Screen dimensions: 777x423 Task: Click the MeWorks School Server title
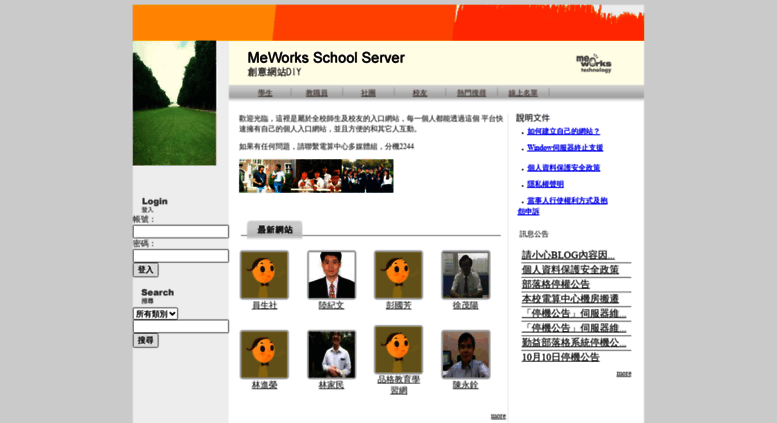coord(326,58)
